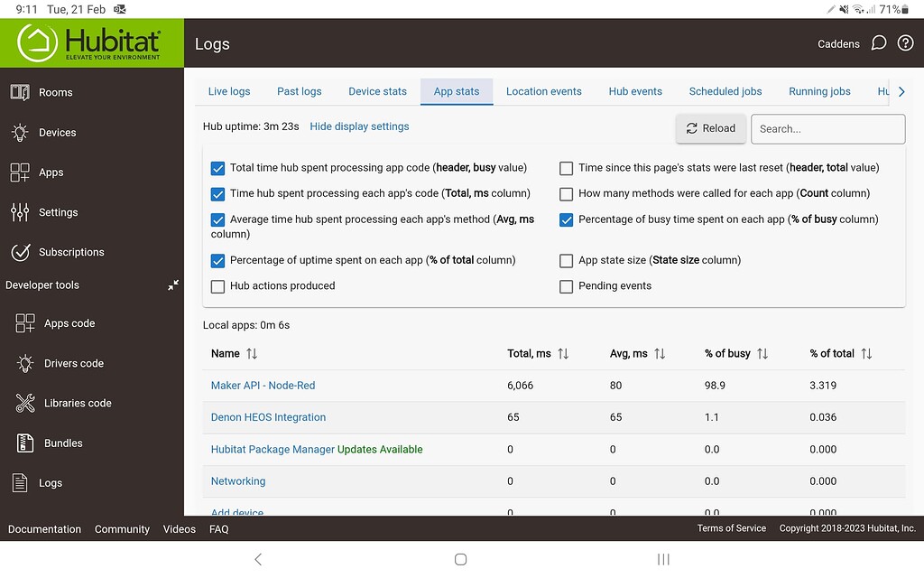Enable Time since stats were last reset checkbox
This screenshot has width=924, height=578.
(566, 168)
